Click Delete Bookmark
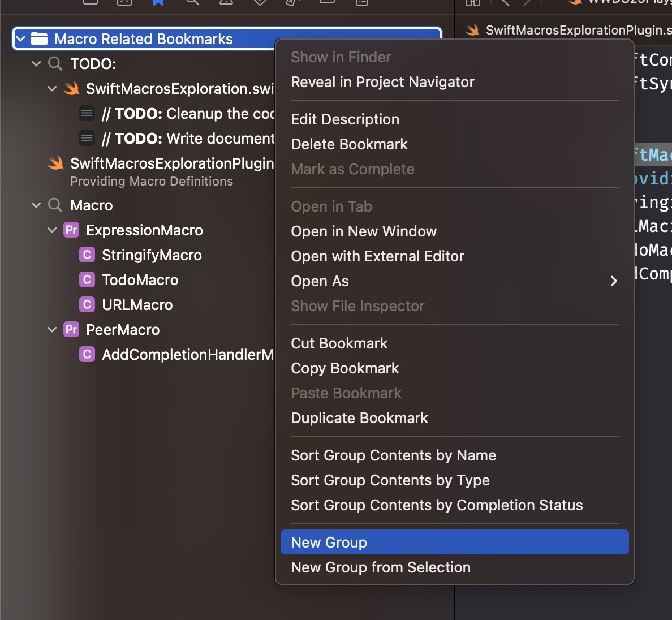672x620 pixels. [x=349, y=144]
